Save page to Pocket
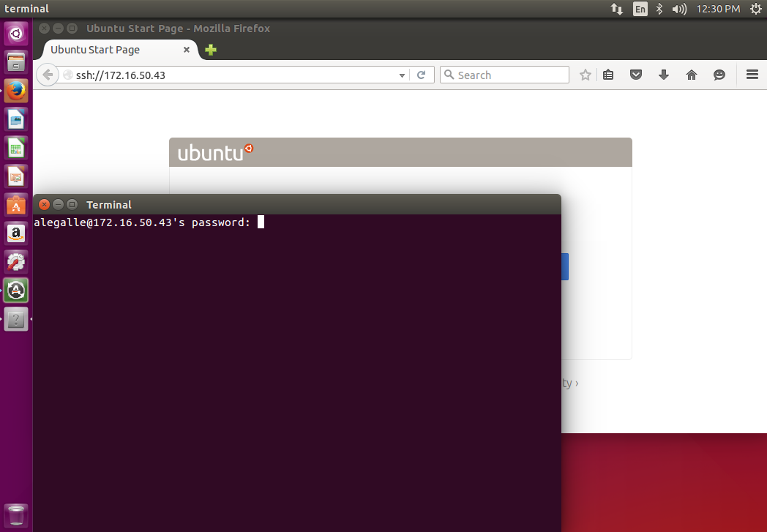This screenshot has width=767, height=532. tap(635, 74)
